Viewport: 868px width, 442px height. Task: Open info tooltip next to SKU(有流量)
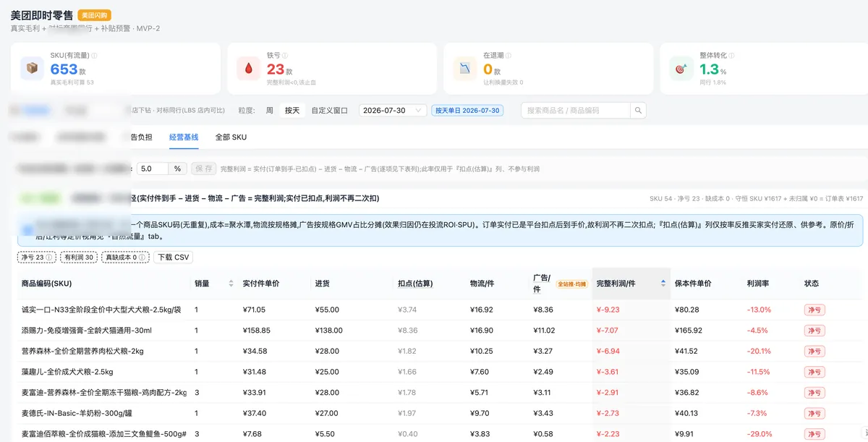pyautogui.click(x=94, y=56)
